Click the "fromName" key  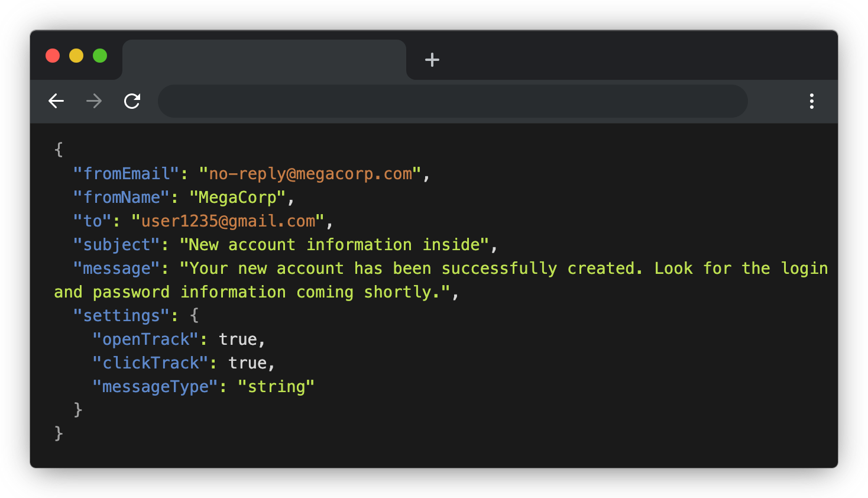click(x=121, y=198)
